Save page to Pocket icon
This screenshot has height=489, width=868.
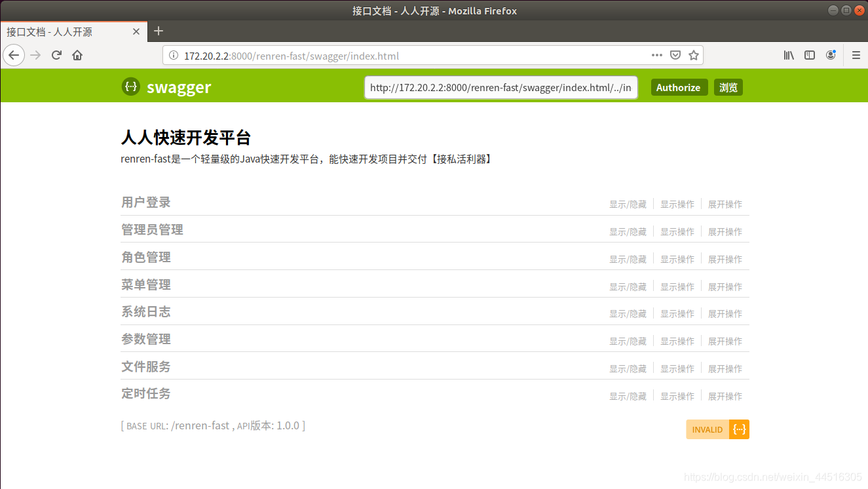[x=675, y=56]
